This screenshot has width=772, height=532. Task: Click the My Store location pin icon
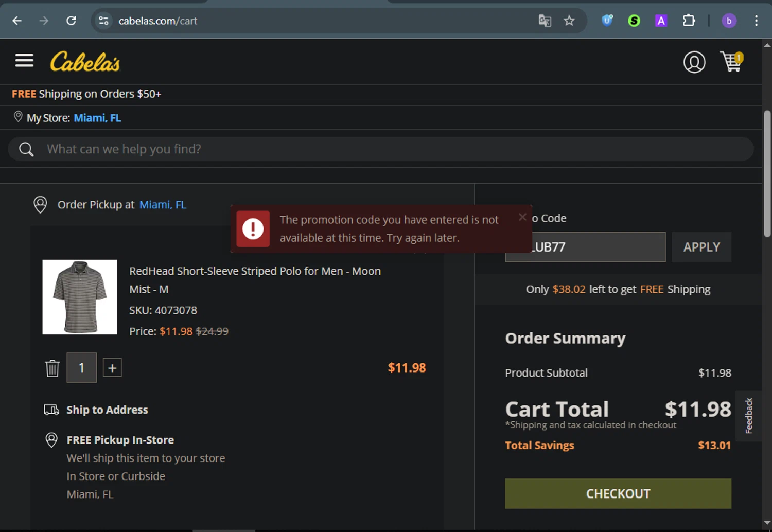tap(18, 117)
